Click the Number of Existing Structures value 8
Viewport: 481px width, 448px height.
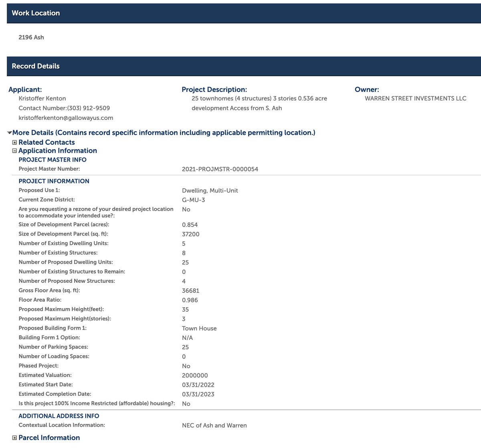184,253
